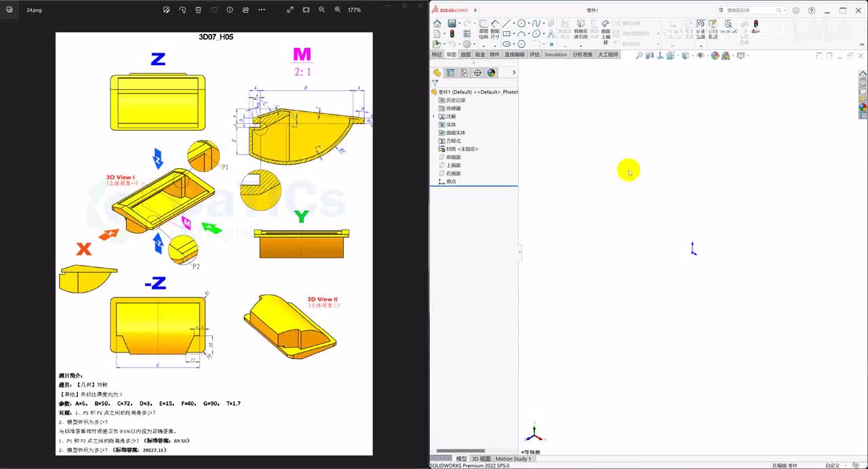Click the feature tree filter funnel

pyautogui.click(x=435, y=83)
